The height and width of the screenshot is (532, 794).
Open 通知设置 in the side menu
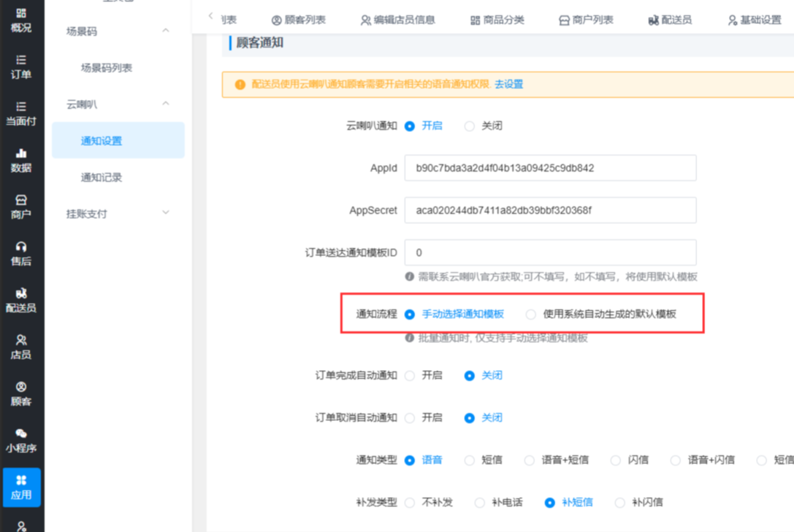click(118, 140)
